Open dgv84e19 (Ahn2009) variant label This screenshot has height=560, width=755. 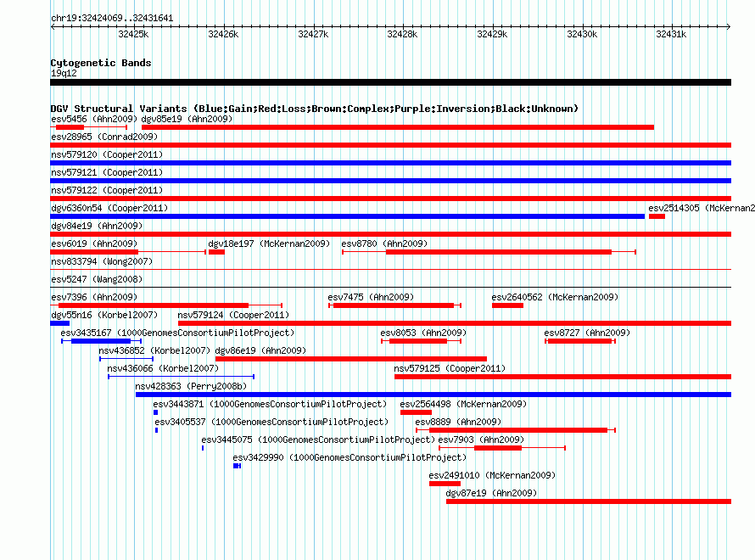click(97, 226)
